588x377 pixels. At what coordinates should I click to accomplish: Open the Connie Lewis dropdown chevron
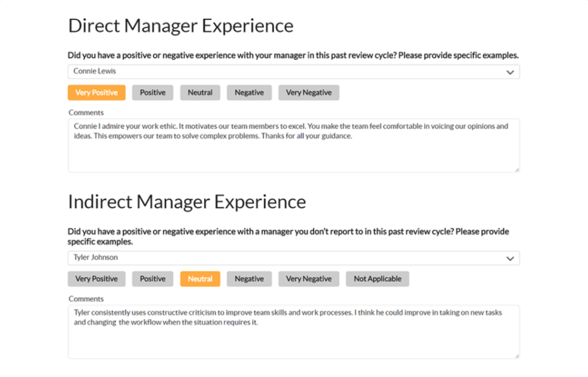(x=510, y=72)
